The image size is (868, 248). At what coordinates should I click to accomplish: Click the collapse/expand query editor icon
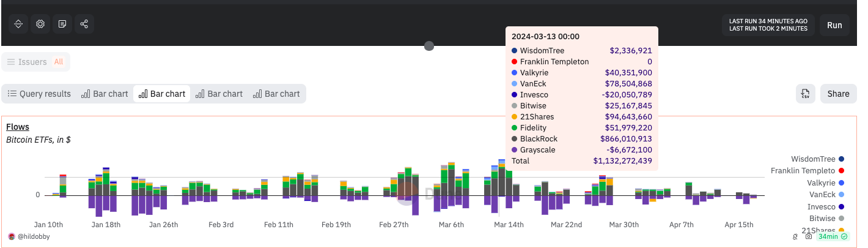coord(18,24)
